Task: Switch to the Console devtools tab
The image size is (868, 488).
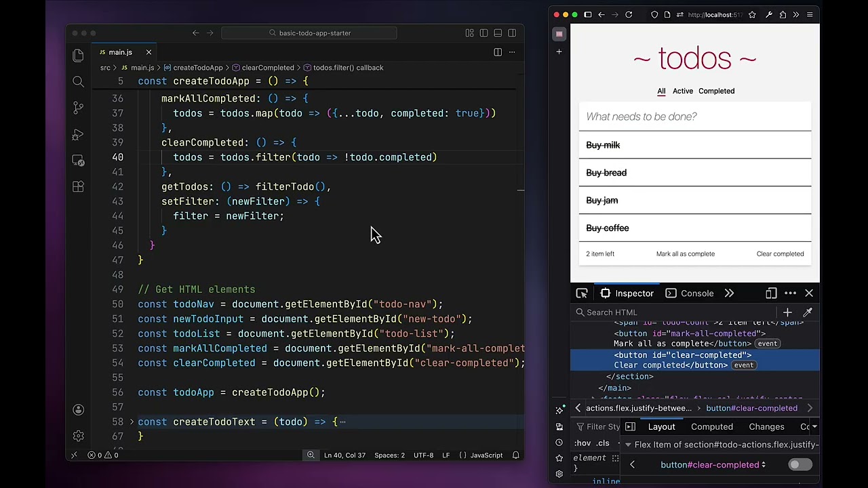Action: point(690,293)
